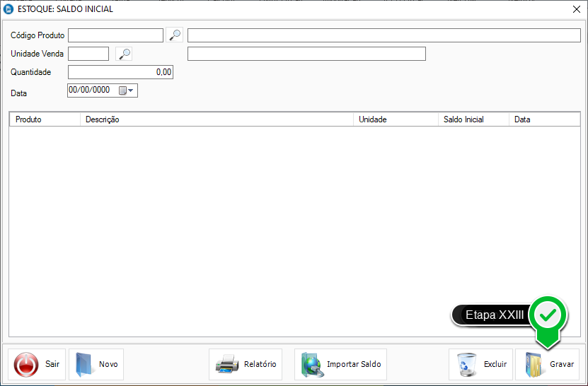Open the Relatório print report
Viewport: 588px width, 386px height.
coord(246,364)
